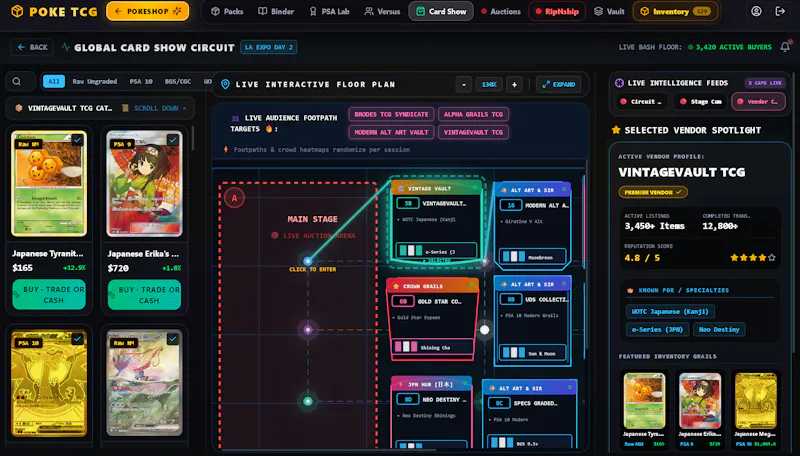This screenshot has height=456, width=800.
Task: Select Neo Destiny booth 8D
Action: pyautogui.click(x=431, y=413)
